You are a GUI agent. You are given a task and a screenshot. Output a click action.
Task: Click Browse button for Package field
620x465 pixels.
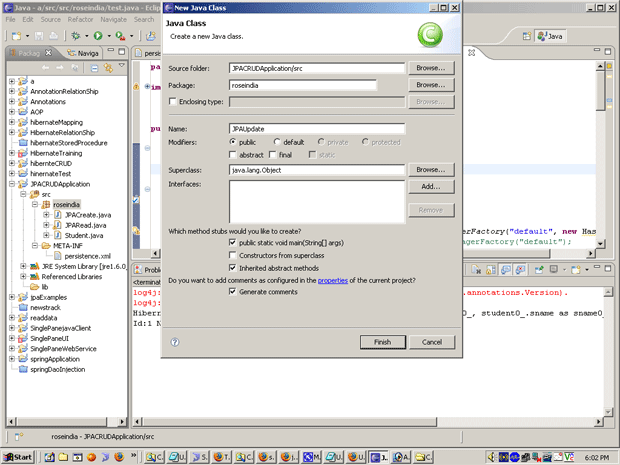tap(431, 85)
